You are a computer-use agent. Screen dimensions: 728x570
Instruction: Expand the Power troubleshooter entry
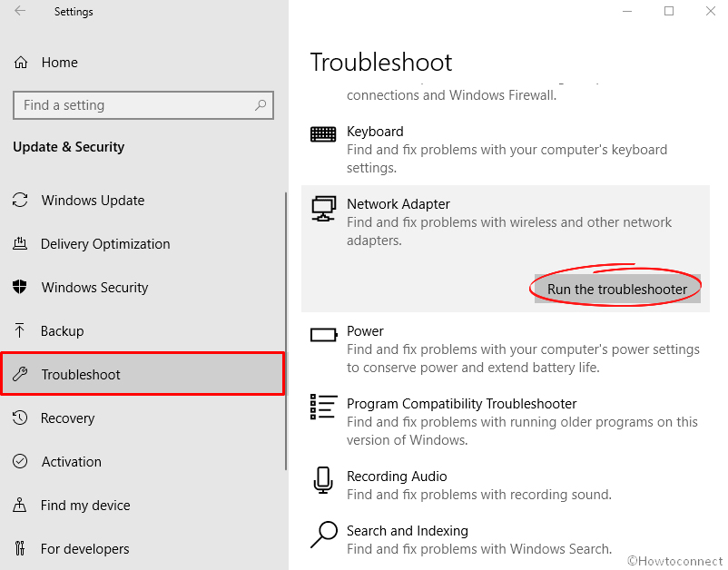click(506, 349)
